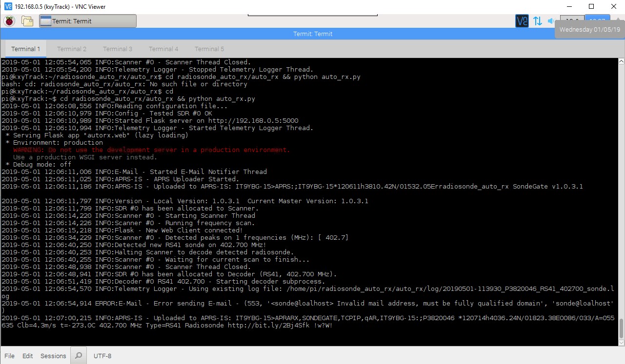The height and width of the screenshot is (364, 625).
Task: Click 'Serving Flask app "autorx.web"' line
Action: pos(97,135)
